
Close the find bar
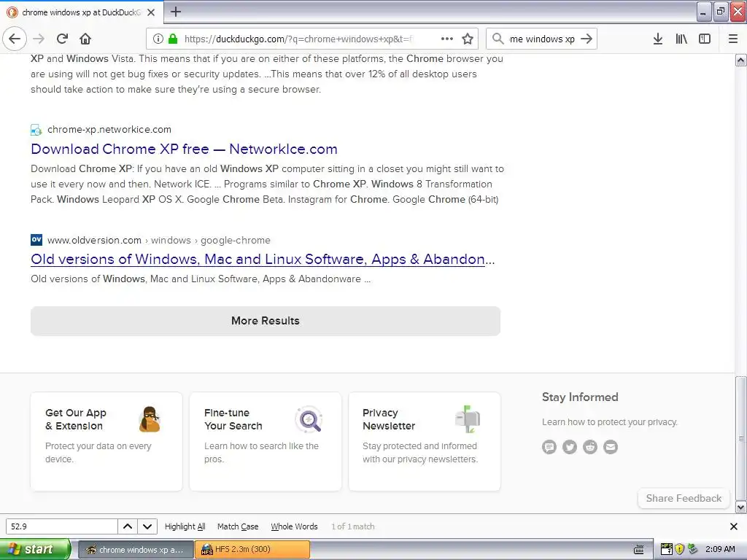pos(734,526)
